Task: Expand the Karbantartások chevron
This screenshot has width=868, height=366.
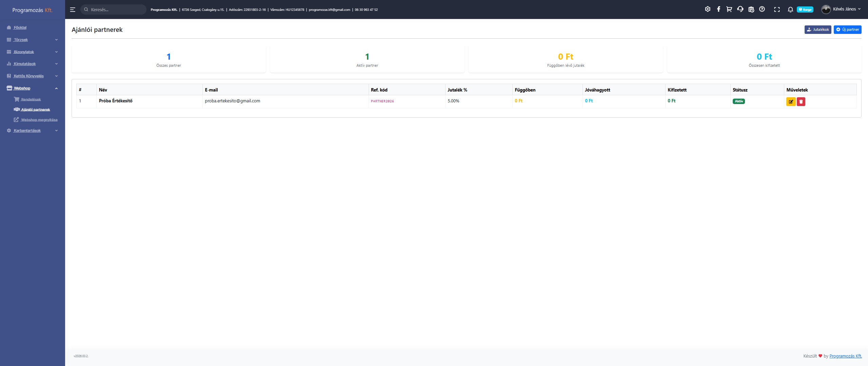Action: click(x=56, y=130)
